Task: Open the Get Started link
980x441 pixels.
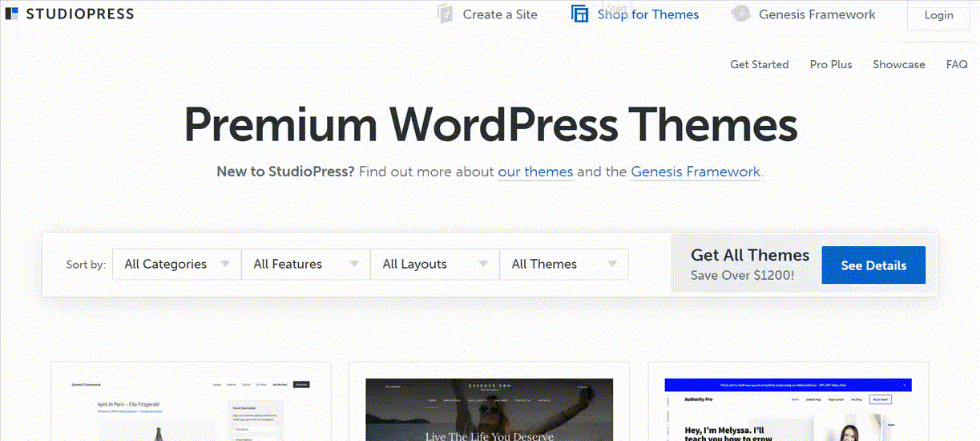Action: [759, 64]
